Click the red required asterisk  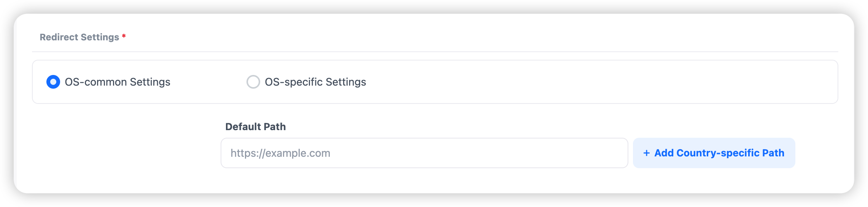click(124, 37)
